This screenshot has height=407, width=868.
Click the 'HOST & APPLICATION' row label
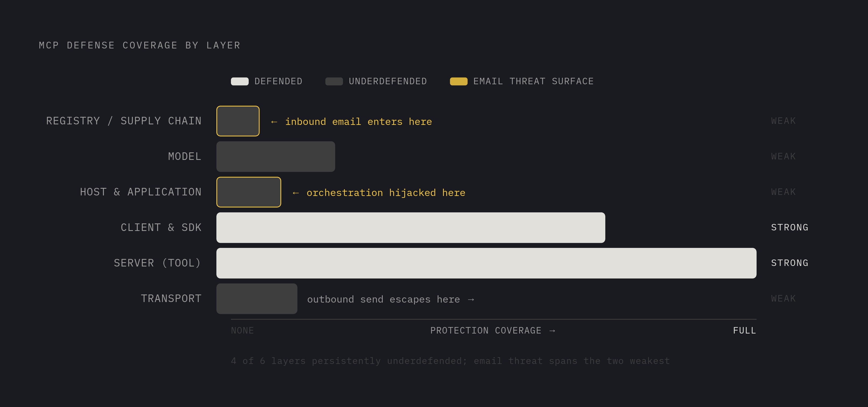(140, 192)
